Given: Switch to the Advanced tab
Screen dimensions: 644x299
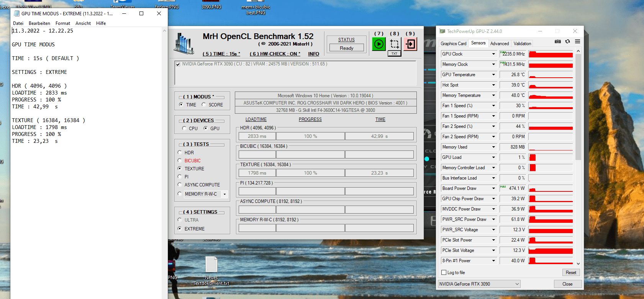Looking at the screenshot, I should coord(500,44).
